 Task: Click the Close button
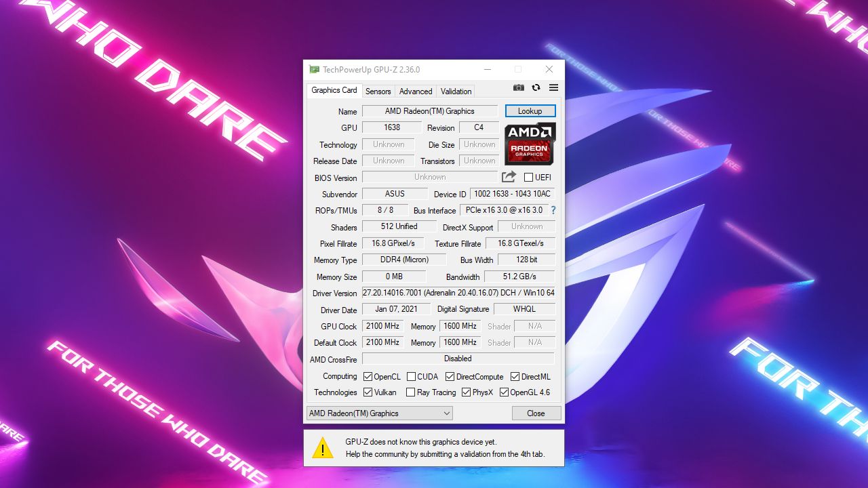[x=536, y=413]
